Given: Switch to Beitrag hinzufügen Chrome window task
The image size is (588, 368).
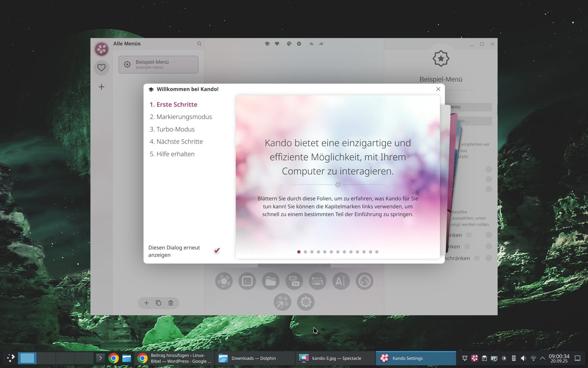Looking at the screenshot, I should click(x=174, y=358).
